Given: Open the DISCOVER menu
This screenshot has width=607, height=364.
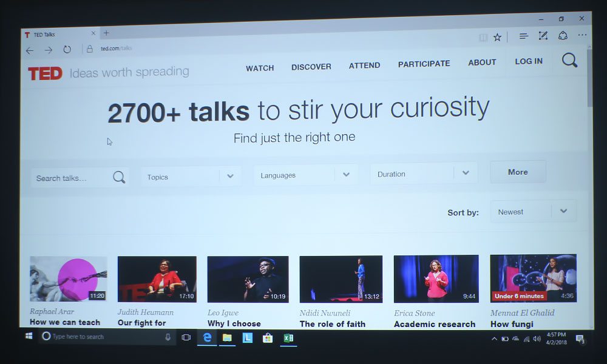Looking at the screenshot, I should click(311, 67).
